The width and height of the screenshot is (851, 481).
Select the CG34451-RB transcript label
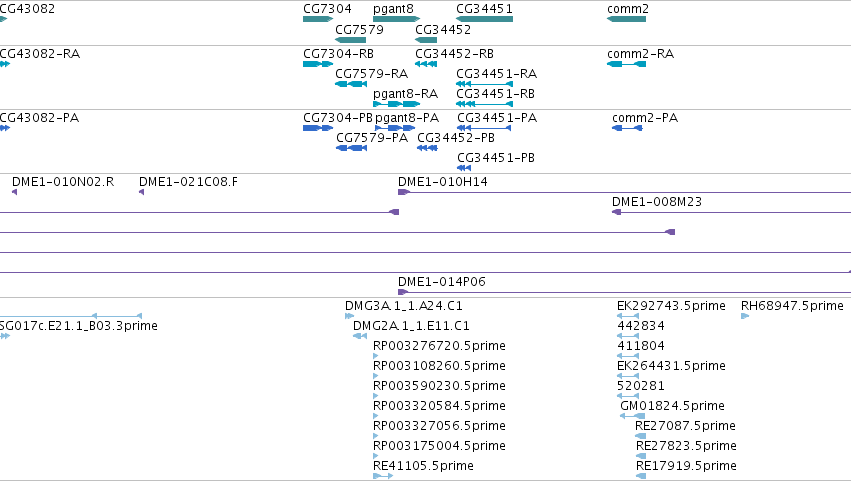pos(495,94)
